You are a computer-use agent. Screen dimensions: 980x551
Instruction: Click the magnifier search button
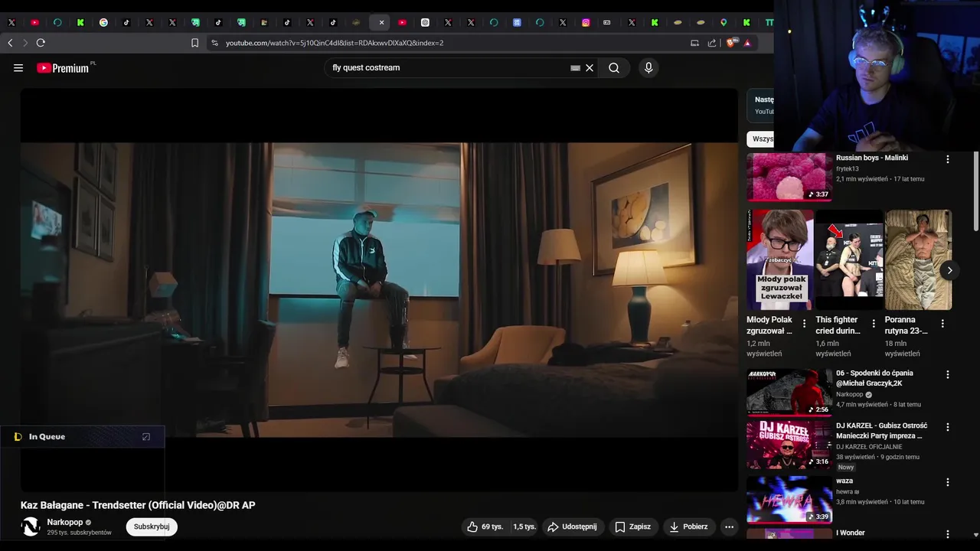(x=614, y=68)
